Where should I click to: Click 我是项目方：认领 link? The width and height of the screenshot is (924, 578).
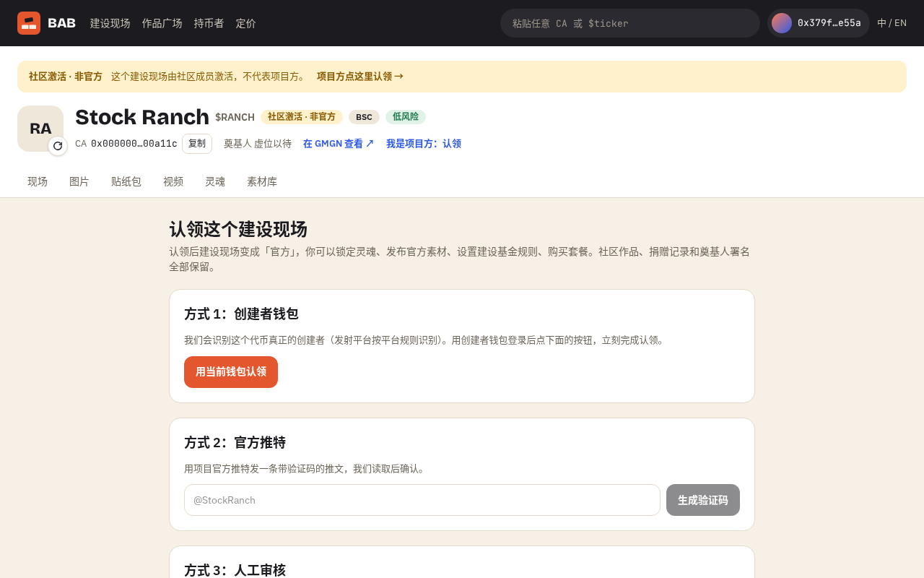424,144
